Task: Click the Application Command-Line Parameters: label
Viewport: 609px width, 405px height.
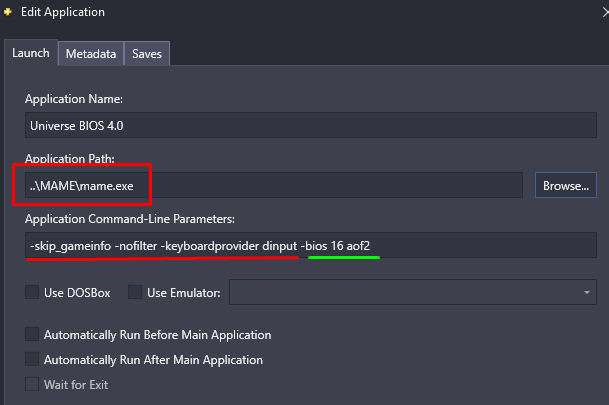Action: (x=130, y=219)
